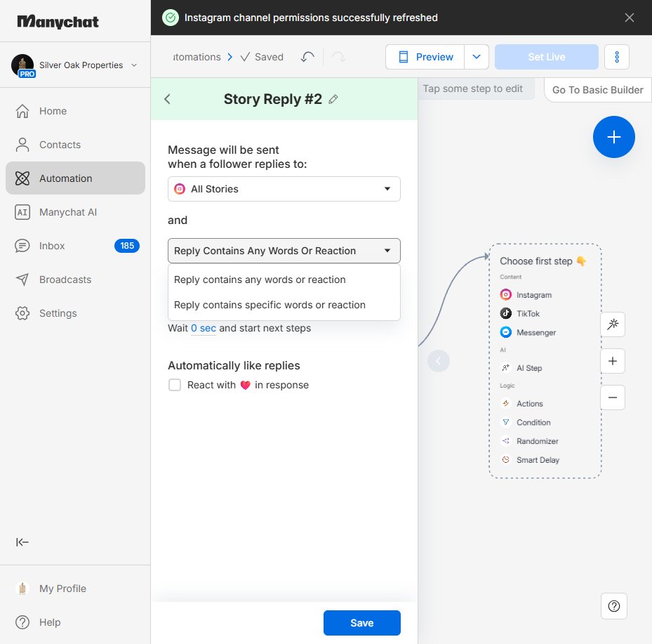
Task: Go back to Automations breadcrumb
Action: [197, 57]
